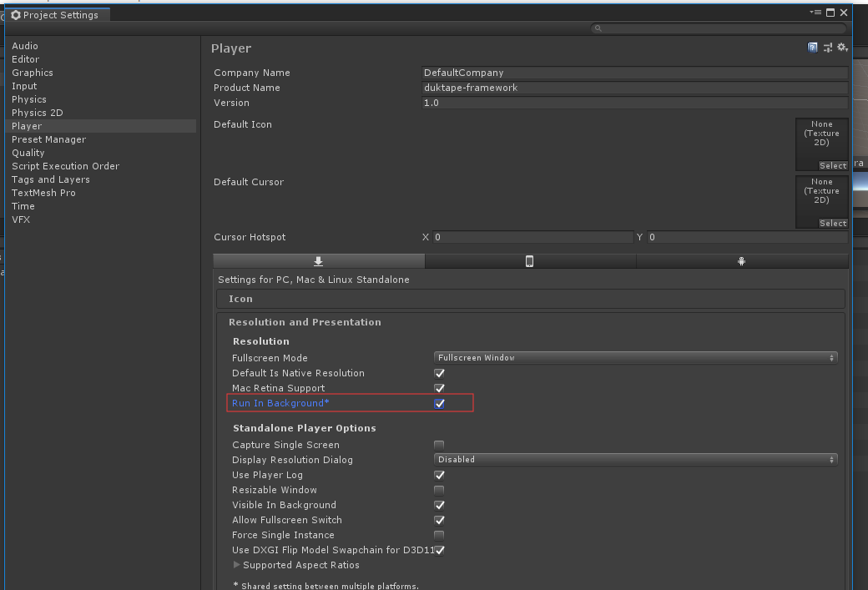
Task: Choose the Default Icon texture via Select button
Action: click(x=832, y=165)
